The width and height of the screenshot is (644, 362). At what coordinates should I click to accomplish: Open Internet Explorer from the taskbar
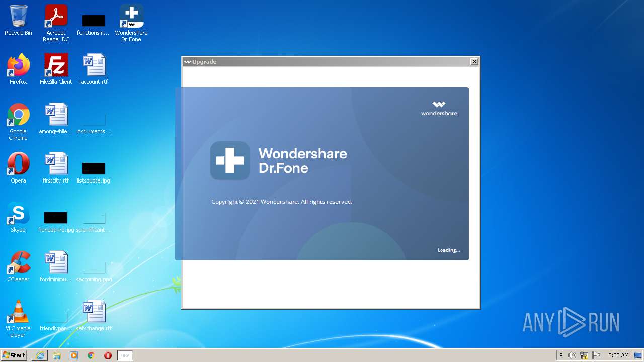pos(40,355)
